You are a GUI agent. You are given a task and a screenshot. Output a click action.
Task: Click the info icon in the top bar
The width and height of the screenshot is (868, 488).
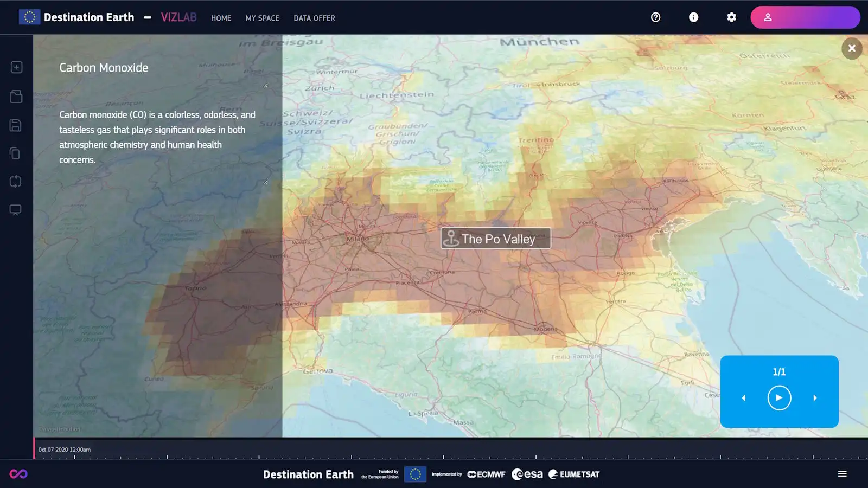click(693, 17)
